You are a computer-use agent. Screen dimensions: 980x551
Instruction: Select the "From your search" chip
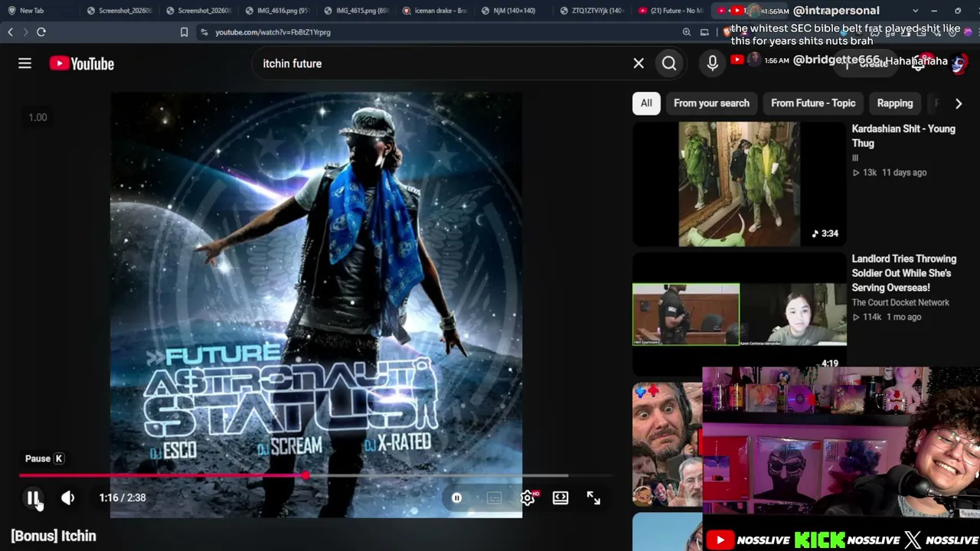[x=711, y=103]
